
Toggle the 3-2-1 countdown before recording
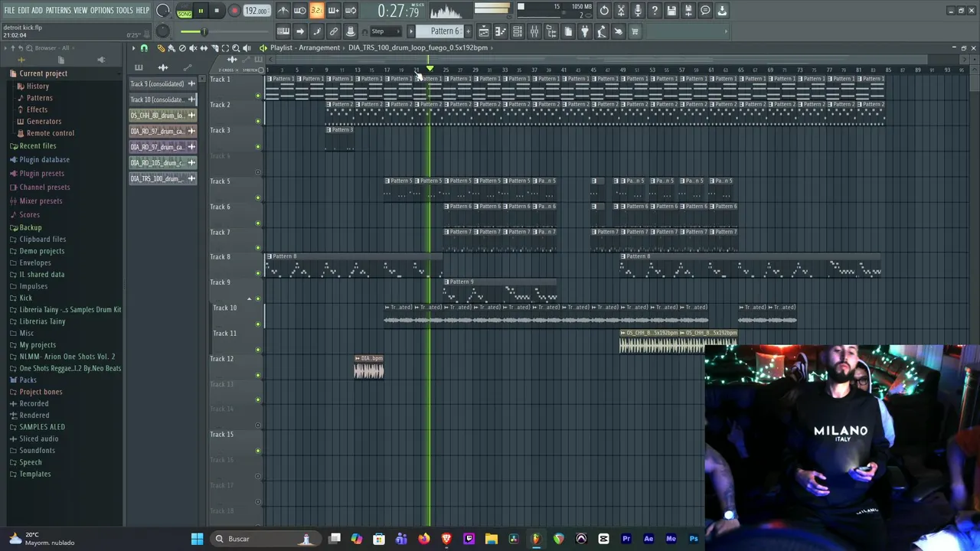pyautogui.click(x=317, y=11)
